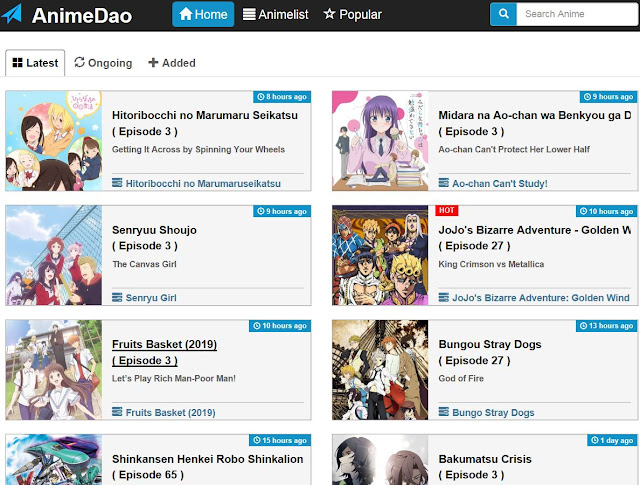Image resolution: width=640 pixels, height=485 pixels.
Task: Click the Search Anime input field
Action: click(x=577, y=14)
